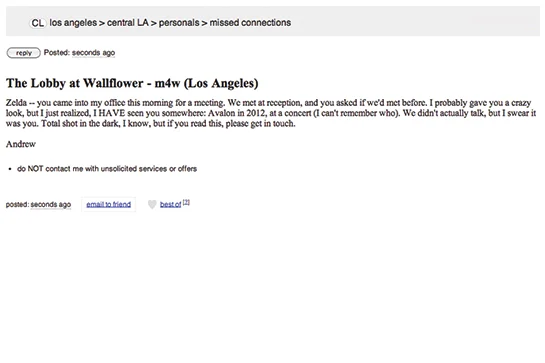The image size is (545, 363).
Task: Click the top 'seconds ago' timestamp
Action: click(x=93, y=53)
